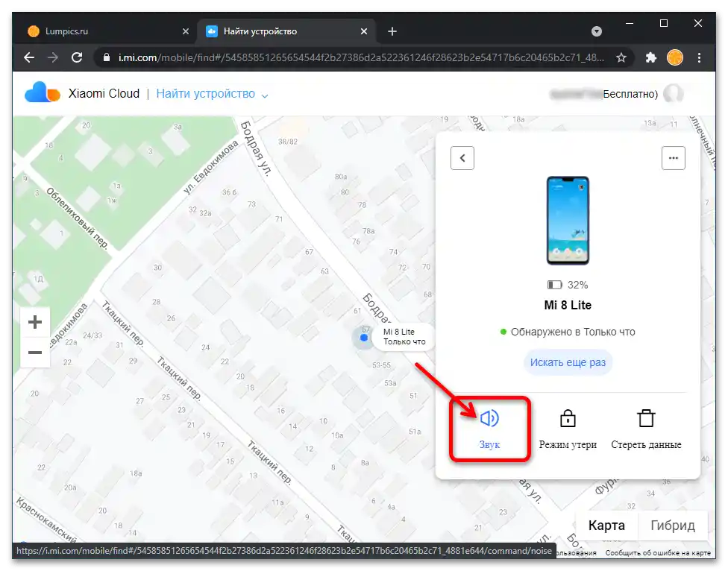Image resolution: width=728 pixels, height=571 pixels.
Task: Open the Chrome extensions puzzle icon
Action: (651, 57)
